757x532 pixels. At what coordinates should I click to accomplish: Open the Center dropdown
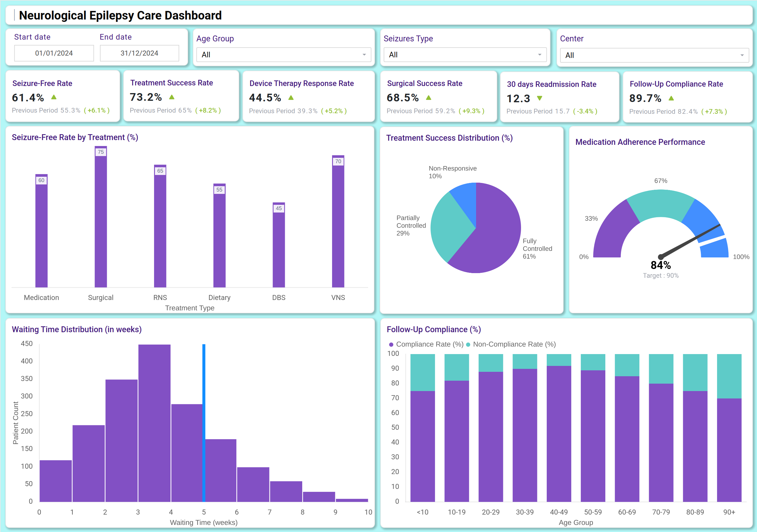[x=654, y=55]
